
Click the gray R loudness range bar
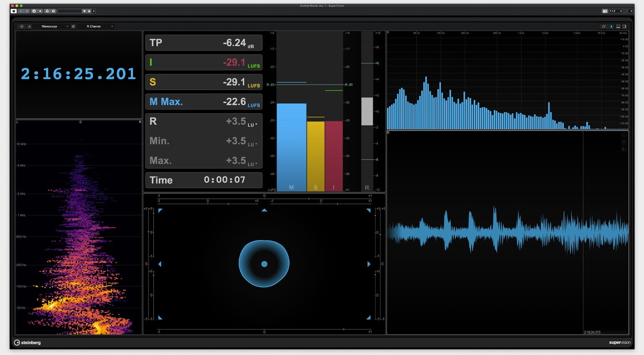(367, 111)
